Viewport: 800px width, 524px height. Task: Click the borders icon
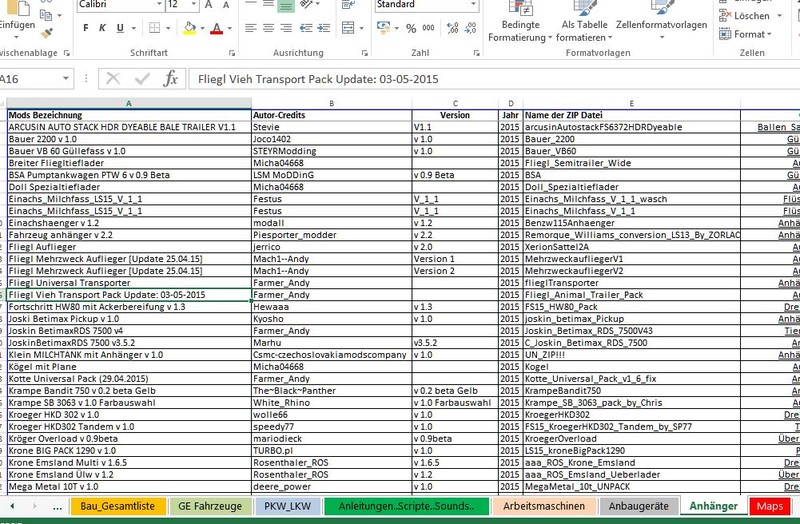click(x=156, y=29)
